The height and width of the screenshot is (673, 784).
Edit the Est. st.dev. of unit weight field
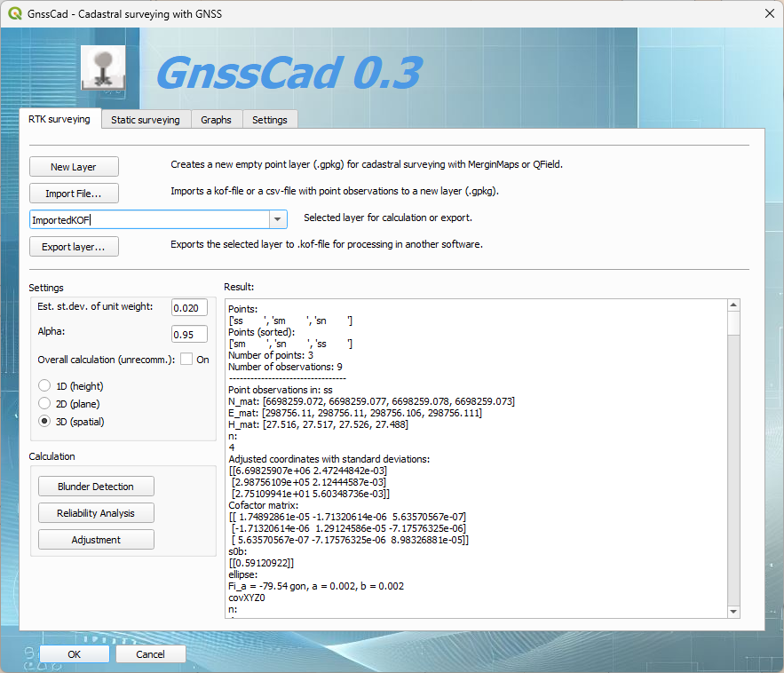tap(189, 308)
